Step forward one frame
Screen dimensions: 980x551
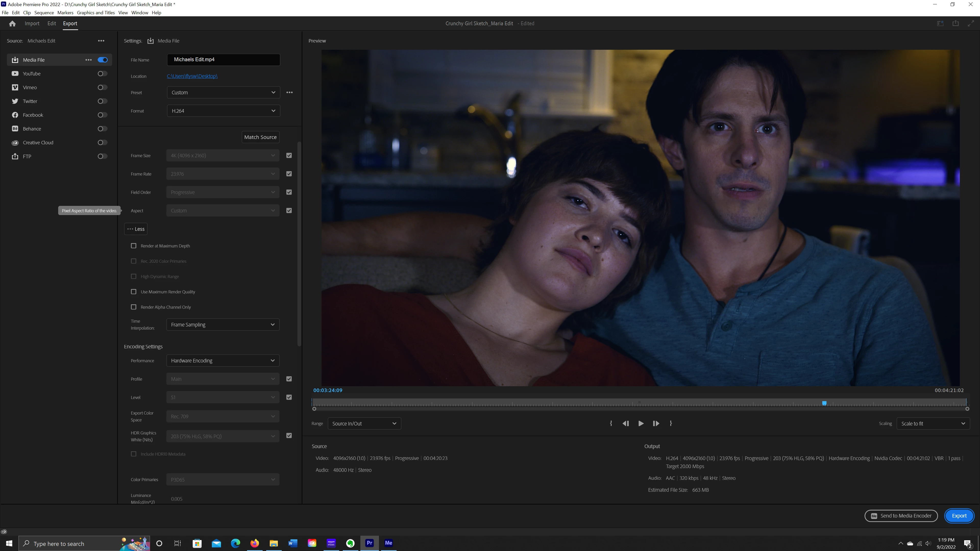(x=656, y=423)
